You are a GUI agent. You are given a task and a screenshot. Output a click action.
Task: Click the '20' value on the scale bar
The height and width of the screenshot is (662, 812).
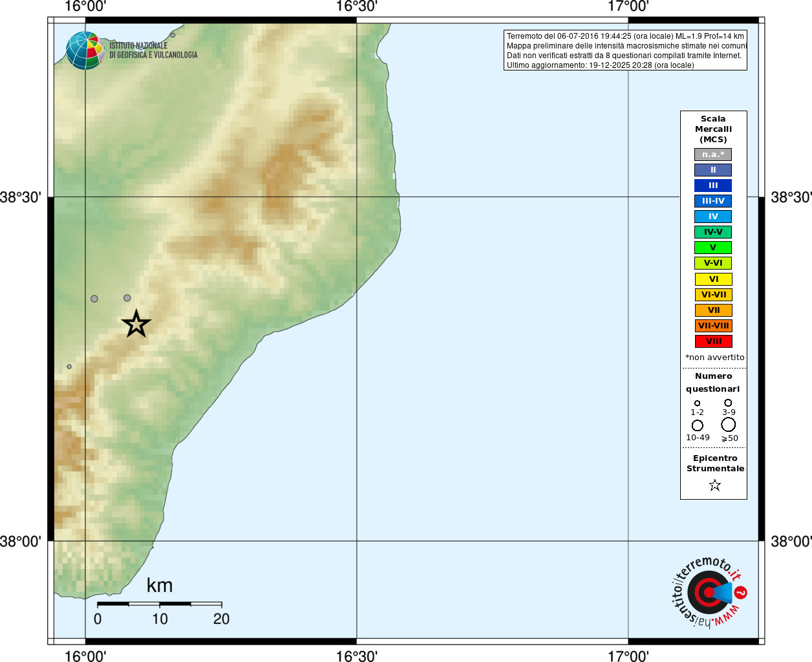221,619
